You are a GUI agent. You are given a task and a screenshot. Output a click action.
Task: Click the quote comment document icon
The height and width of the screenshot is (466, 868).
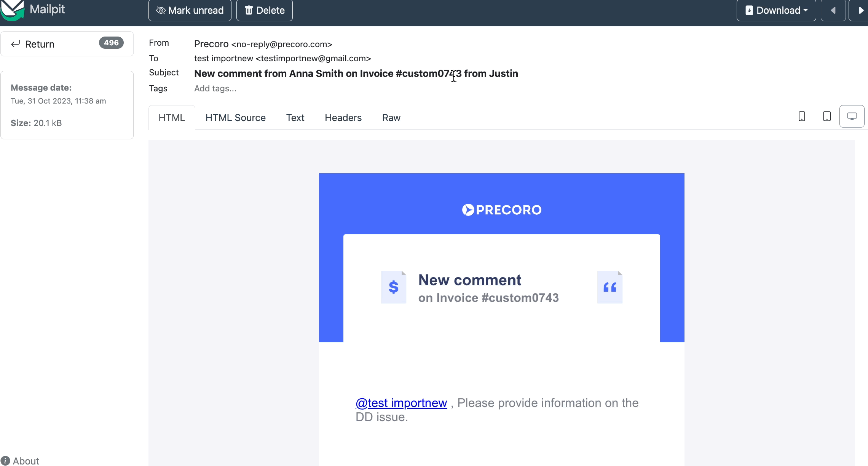(x=610, y=287)
